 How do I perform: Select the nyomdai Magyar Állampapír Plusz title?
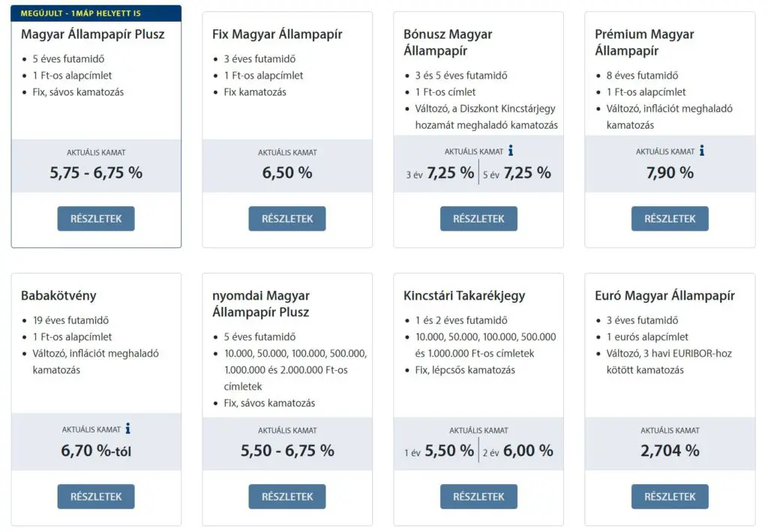[x=261, y=303]
